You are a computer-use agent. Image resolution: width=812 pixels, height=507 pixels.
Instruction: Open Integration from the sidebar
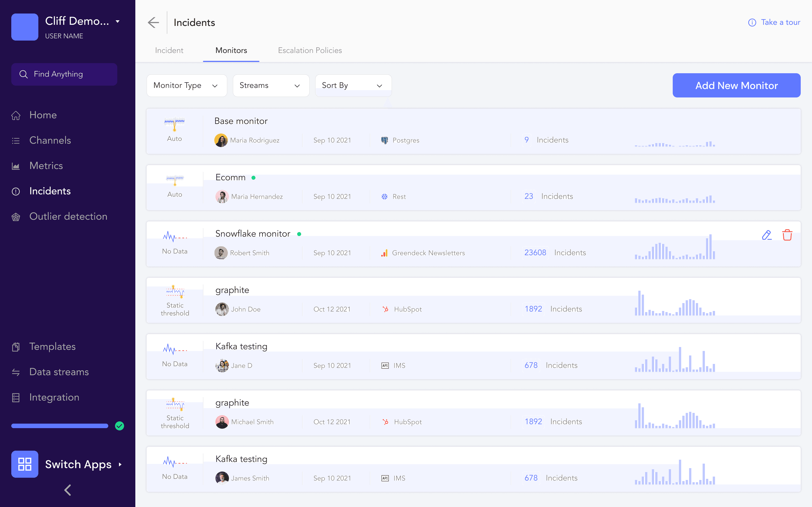click(54, 397)
